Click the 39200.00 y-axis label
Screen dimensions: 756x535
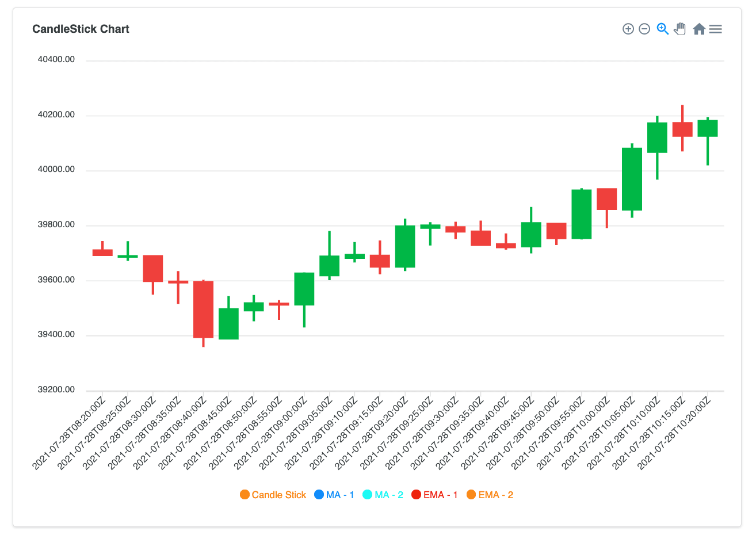click(x=56, y=389)
